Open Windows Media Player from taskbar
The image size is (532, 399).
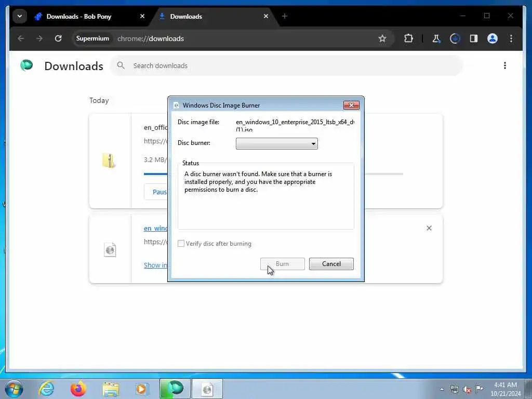(141, 389)
